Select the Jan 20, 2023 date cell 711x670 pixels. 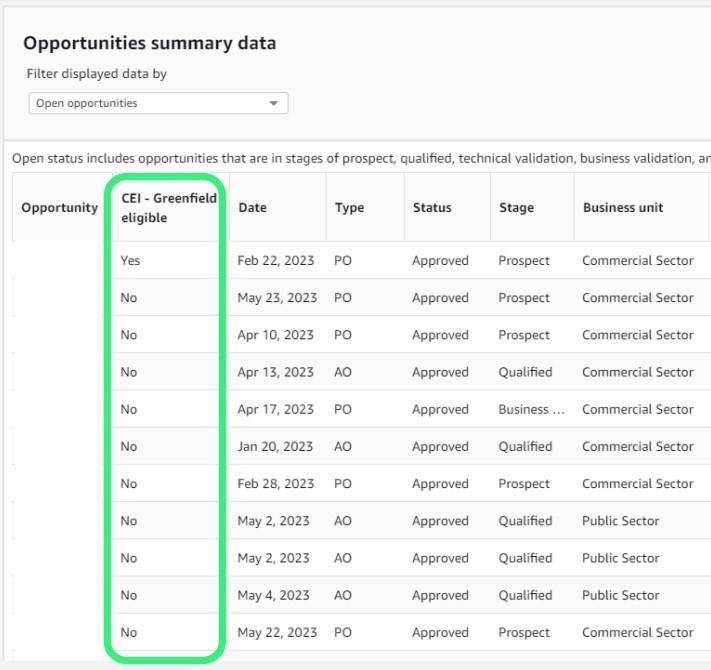[275, 447]
